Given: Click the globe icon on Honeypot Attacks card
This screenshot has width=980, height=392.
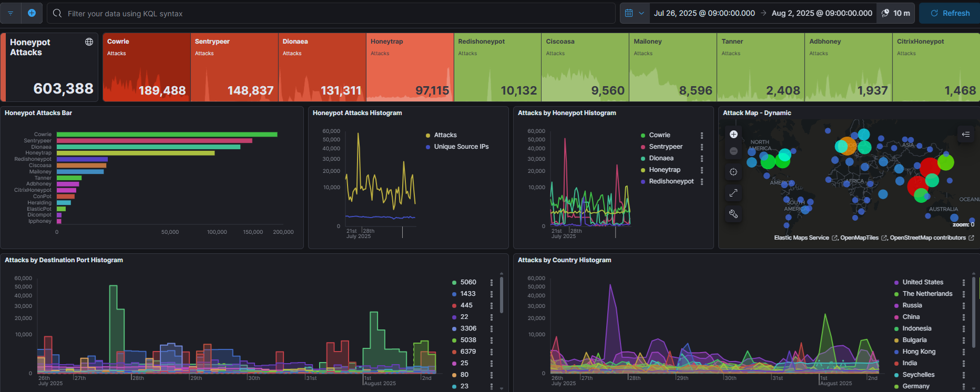Looking at the screenshot, I should coord(89,42).
